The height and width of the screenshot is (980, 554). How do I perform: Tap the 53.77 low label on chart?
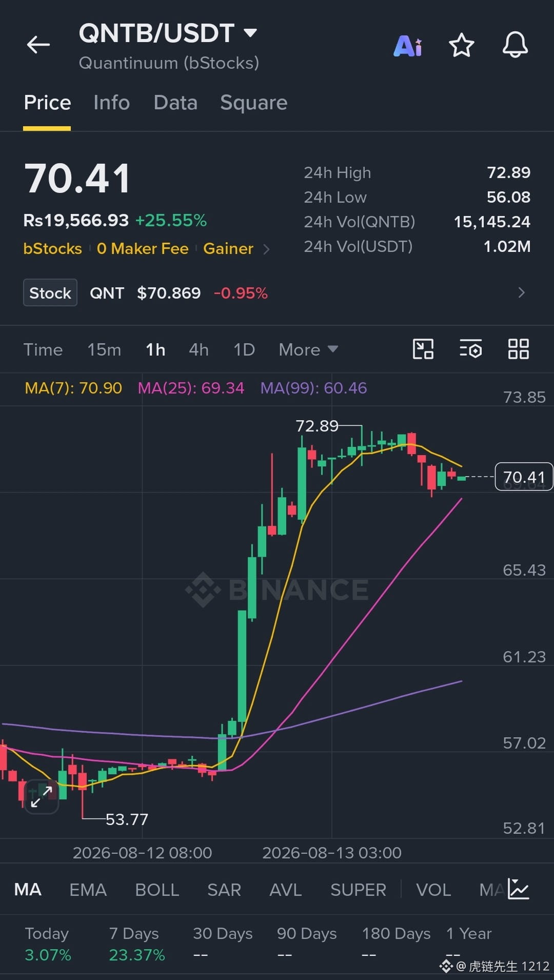point(127,819)
